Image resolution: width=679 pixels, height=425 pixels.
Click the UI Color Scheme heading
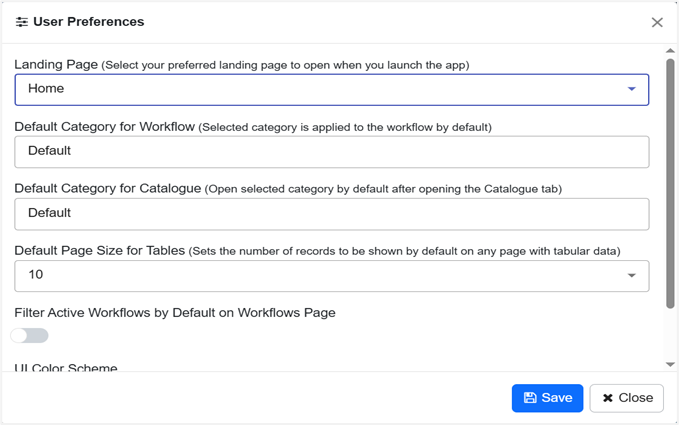[66, 368]
